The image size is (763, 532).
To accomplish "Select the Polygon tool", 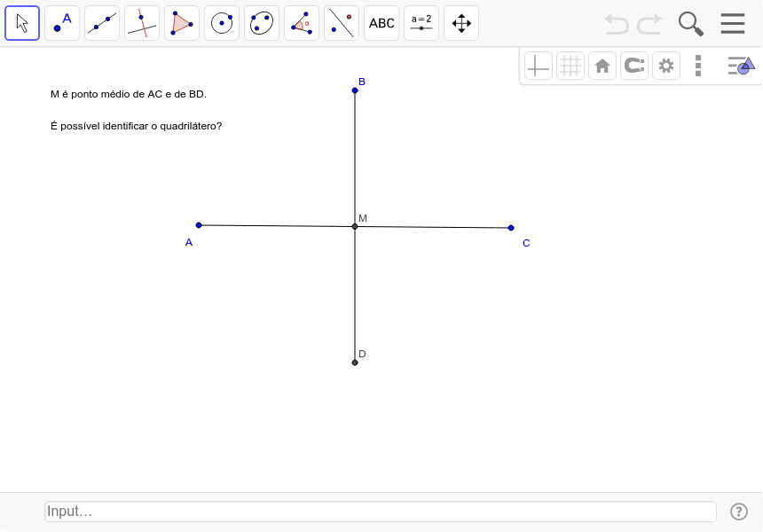I will [182, 23].
